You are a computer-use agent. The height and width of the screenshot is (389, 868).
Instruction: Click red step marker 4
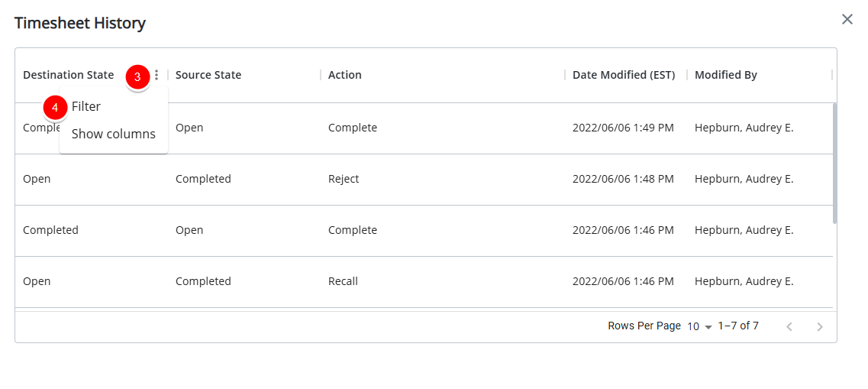click(x=55, y=108)
